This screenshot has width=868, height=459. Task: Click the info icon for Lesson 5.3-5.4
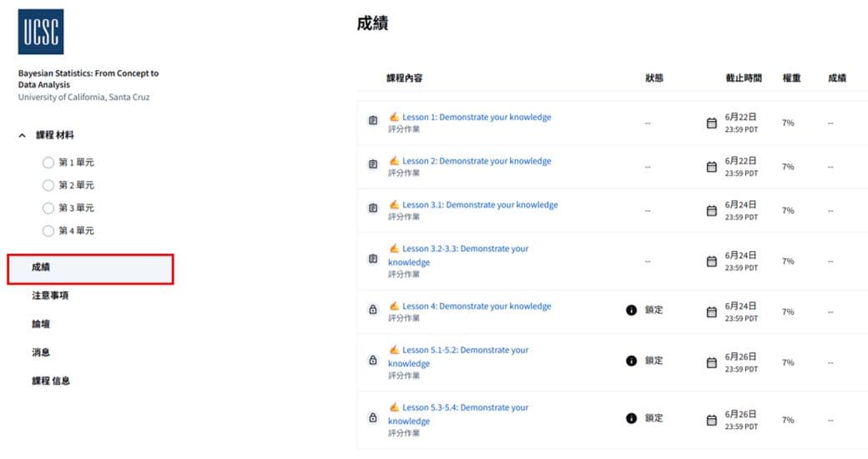click(631, 418)
